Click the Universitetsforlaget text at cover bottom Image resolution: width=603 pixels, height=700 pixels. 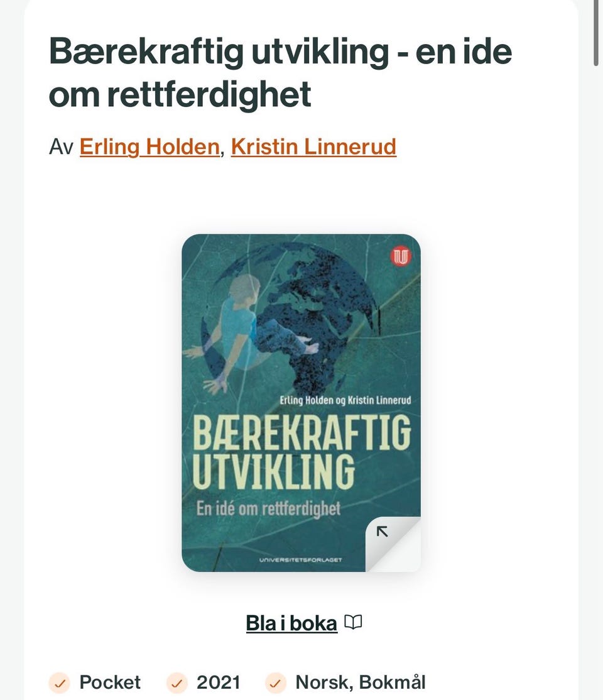click(300, 560)
